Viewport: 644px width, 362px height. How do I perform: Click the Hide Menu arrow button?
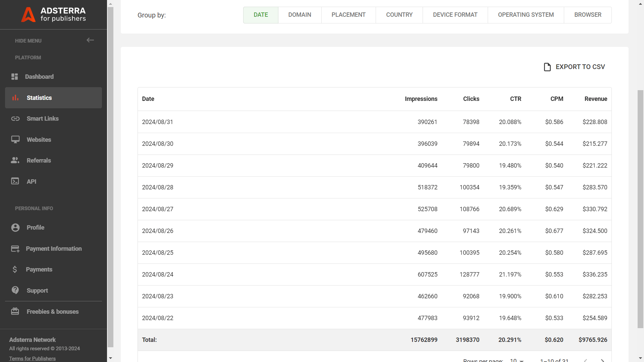90,40
